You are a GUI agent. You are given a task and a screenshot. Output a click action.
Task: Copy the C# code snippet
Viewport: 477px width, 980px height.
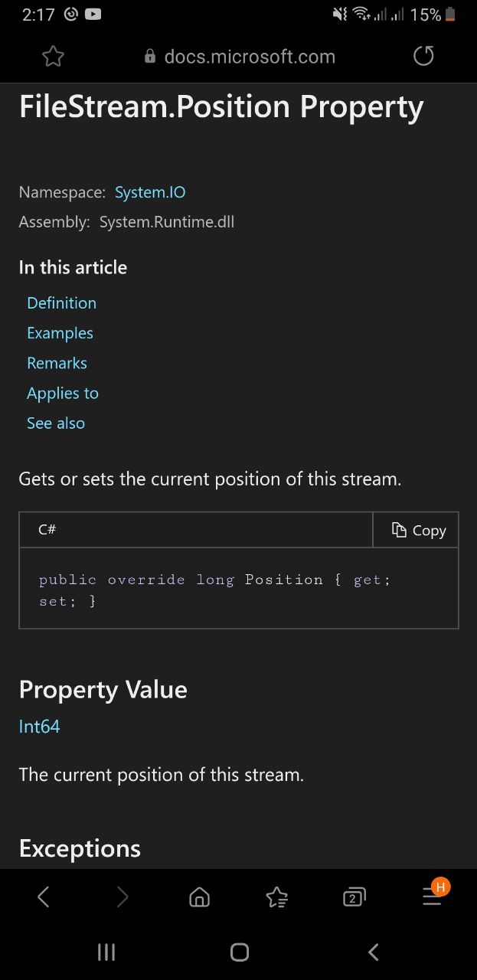[x=418, y=531]
